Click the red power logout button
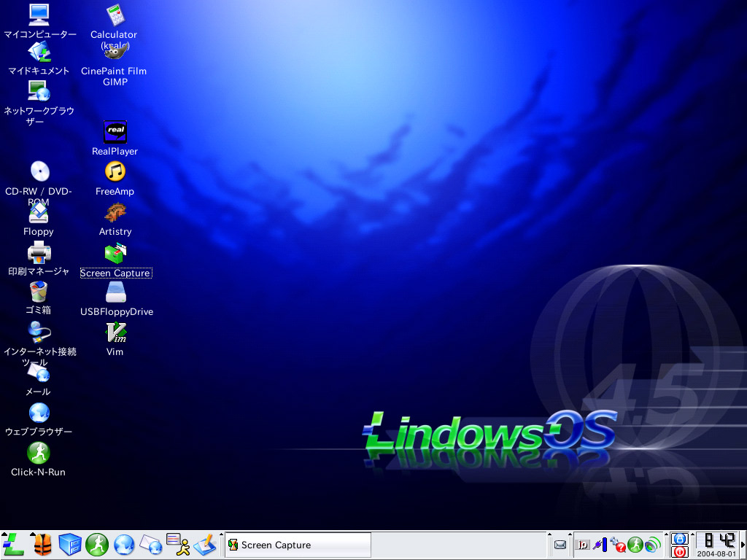Viewport: 747px width, 560px height. (x=679, y=552)
